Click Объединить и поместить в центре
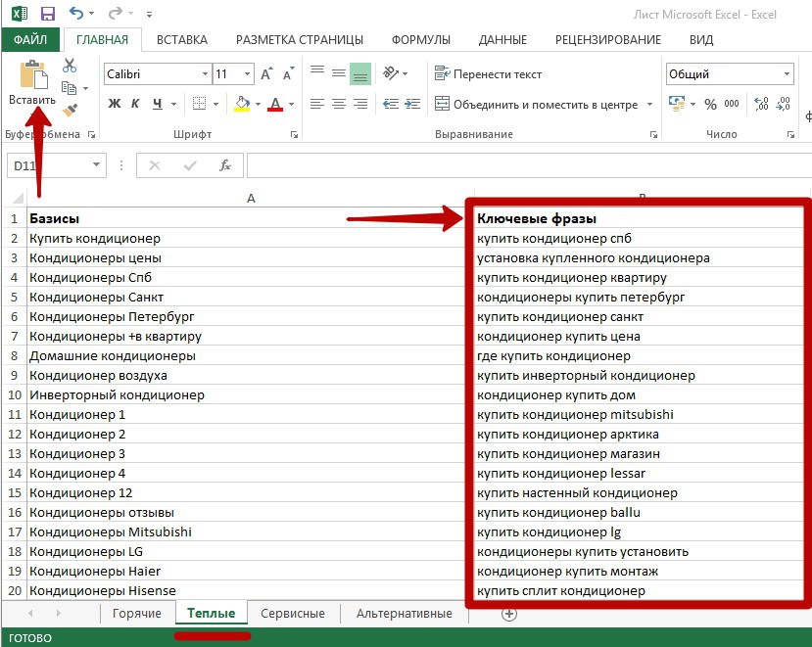The image size is (812, 647). pyautogui.click(x=536, y=104)
